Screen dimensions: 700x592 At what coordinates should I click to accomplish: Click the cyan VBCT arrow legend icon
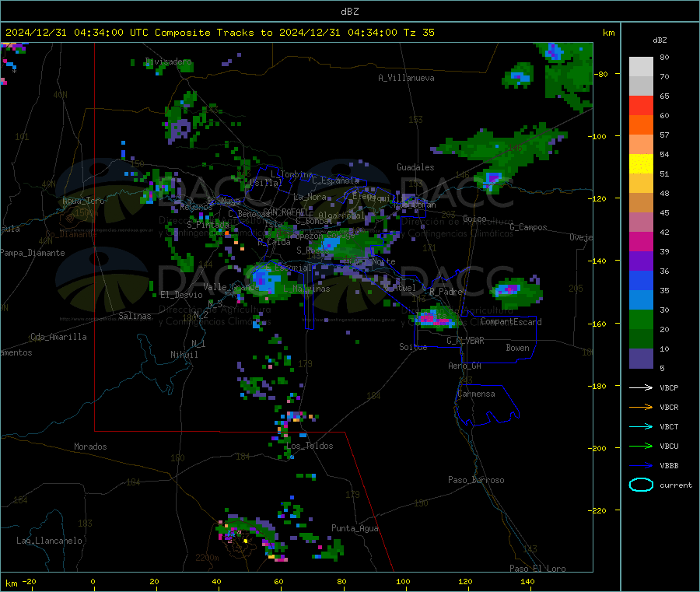point(641,426)
